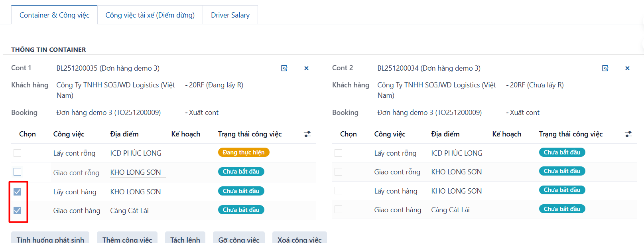Viewport: 644px width, 243px height.
Task: Check Giao cont rỗng box under Cont 1
Action: tap(17, 172)
